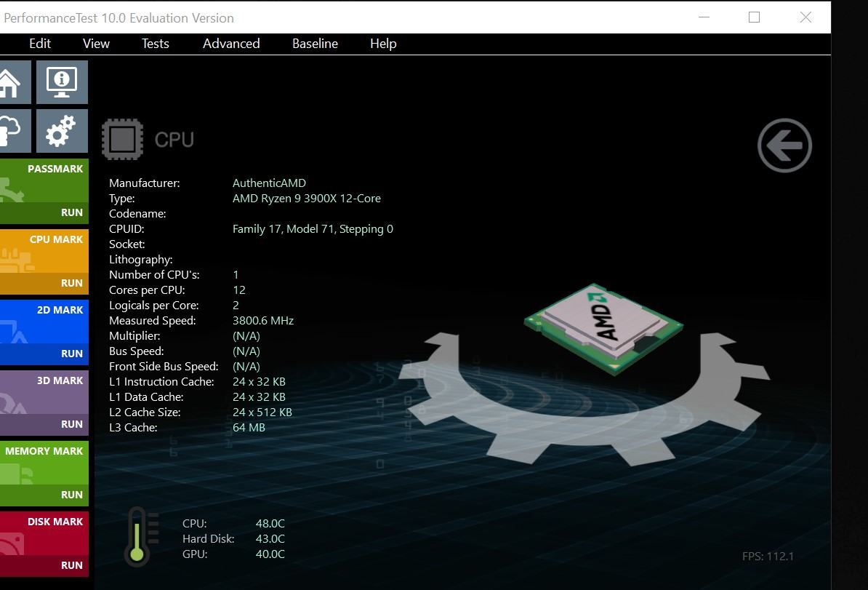Click the AMD processor 3D model
The width and height of the screenshot is (868, 590).
(x=603, y=328)
